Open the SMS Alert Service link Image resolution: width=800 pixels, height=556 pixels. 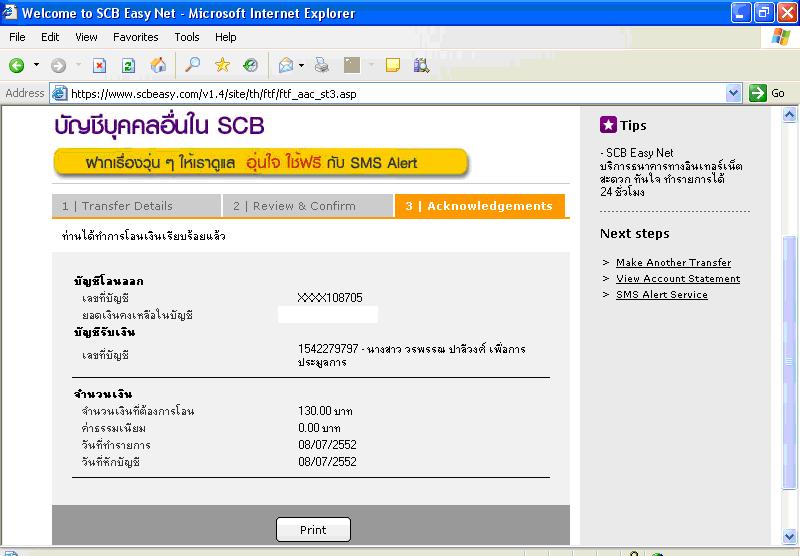(x=662, y=294)
